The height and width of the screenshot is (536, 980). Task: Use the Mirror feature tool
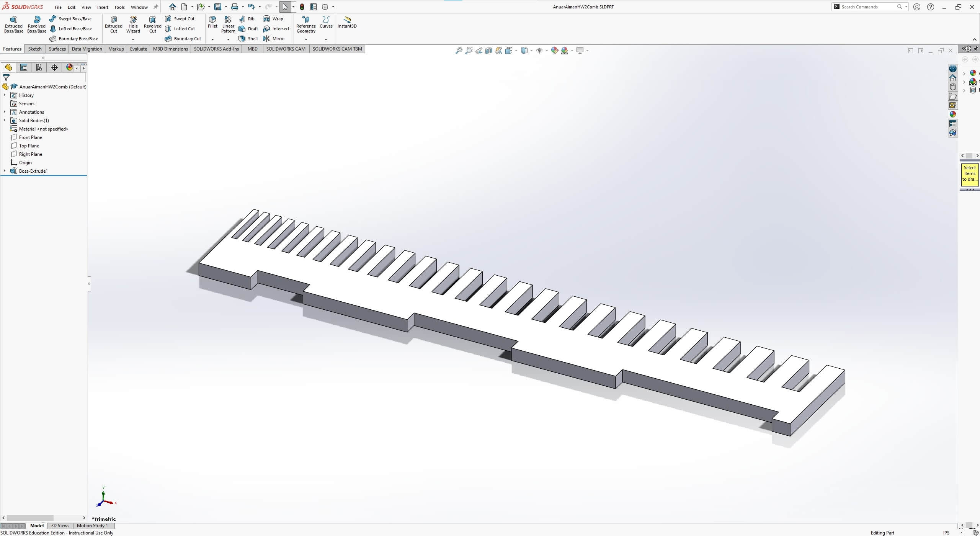pyautogui.click(x=274, y=39)
